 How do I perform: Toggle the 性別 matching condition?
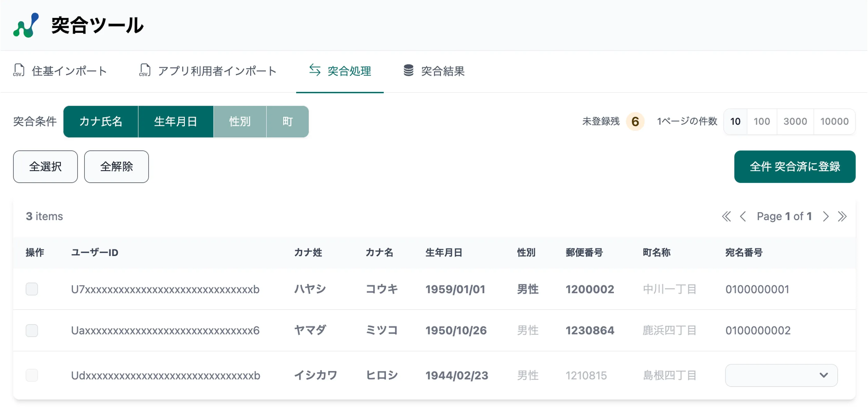pos(240,122)
